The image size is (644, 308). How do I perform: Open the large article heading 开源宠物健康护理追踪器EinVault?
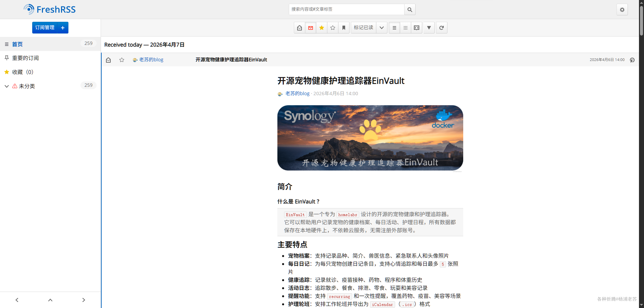pyautogui.click(x=341, y=81)
